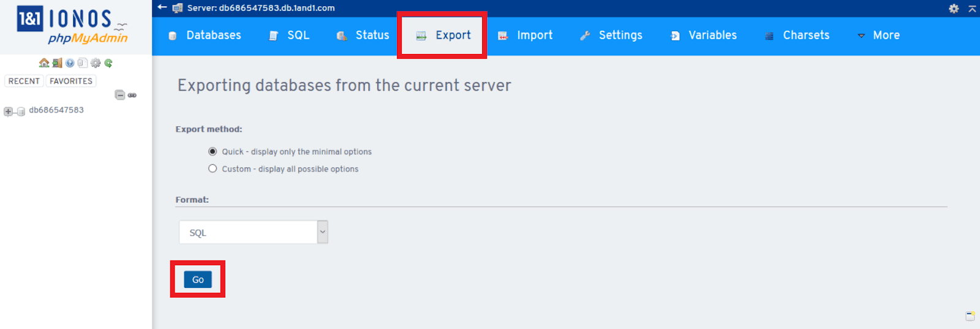Select the Export tab
Viewport: 980px width, 329px height.
pos(443,36)
